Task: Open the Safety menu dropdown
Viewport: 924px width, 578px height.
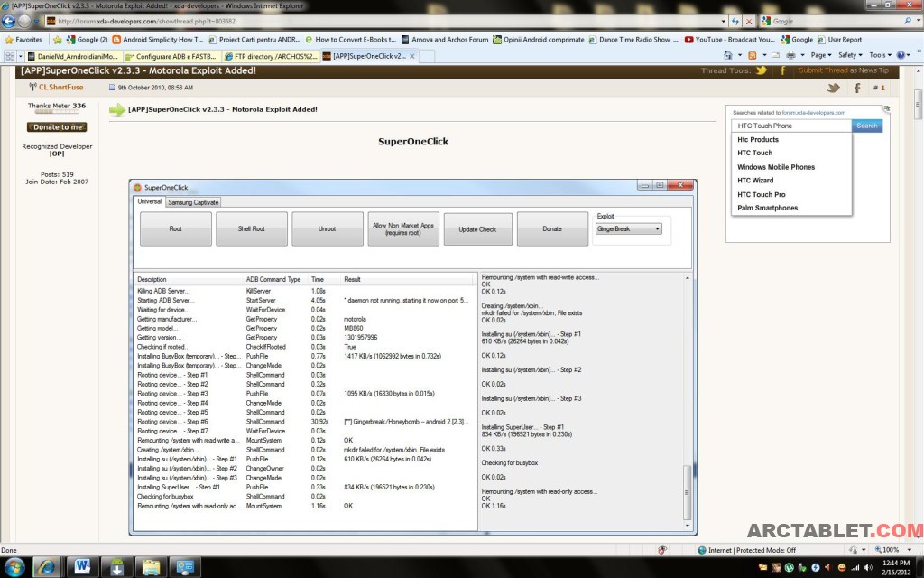Action: pyautogui.click(x=850, y=55)
